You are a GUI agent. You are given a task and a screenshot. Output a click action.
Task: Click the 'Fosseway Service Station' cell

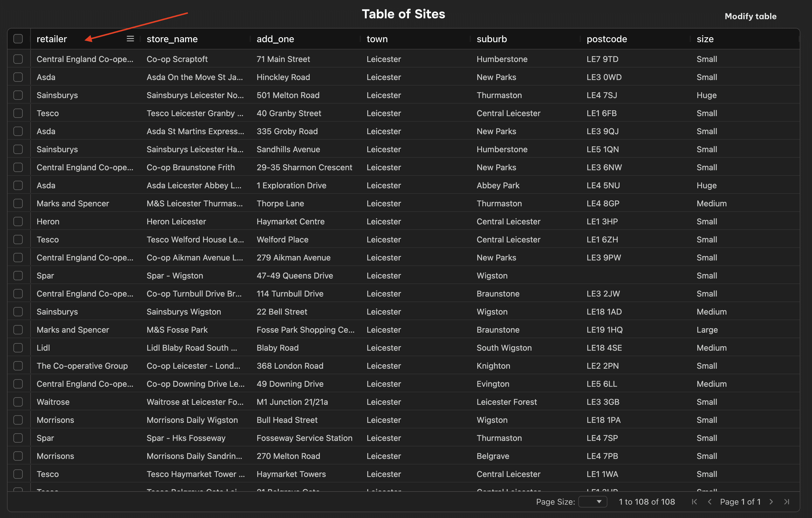304,438
